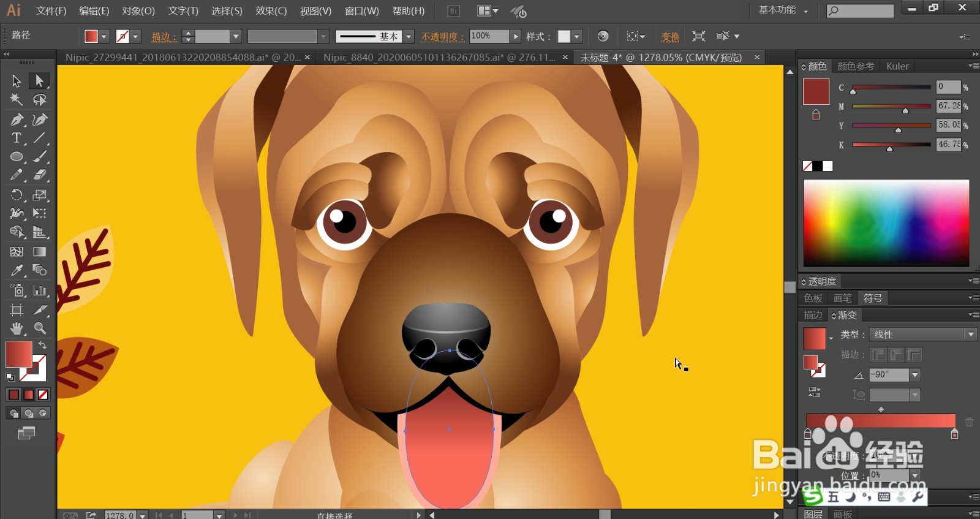980x519 pixels.
Task: Select the Paintbrush tool
Action: pos(40,157)
